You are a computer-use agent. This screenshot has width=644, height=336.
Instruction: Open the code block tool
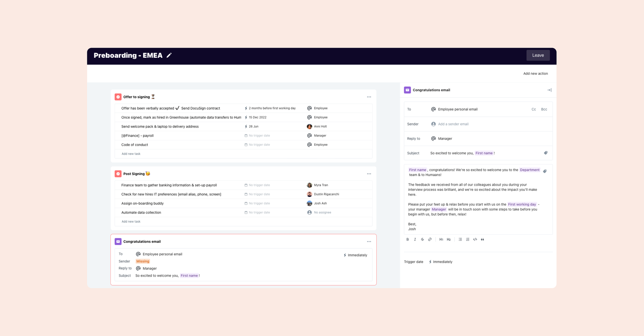(475, 239)
